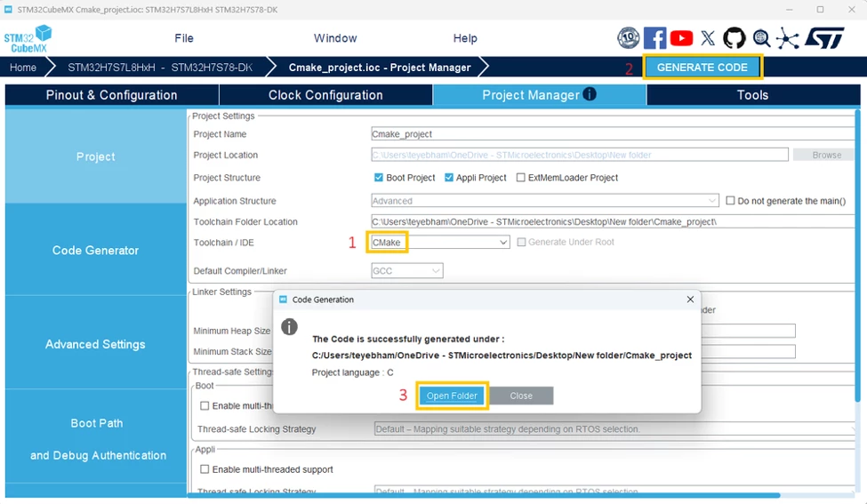Open the Application Structure Advanced dropdown

click(x=544, y=201)
